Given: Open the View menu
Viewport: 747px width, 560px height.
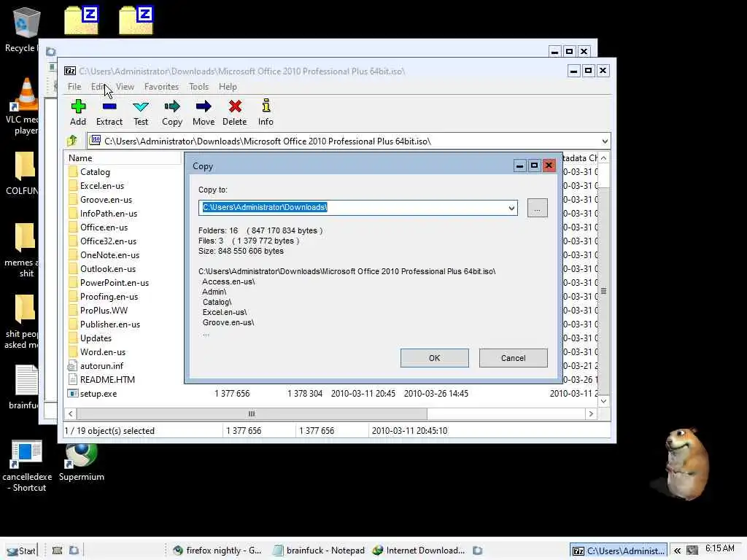Looking at the screenshot, I should point(125,87).
